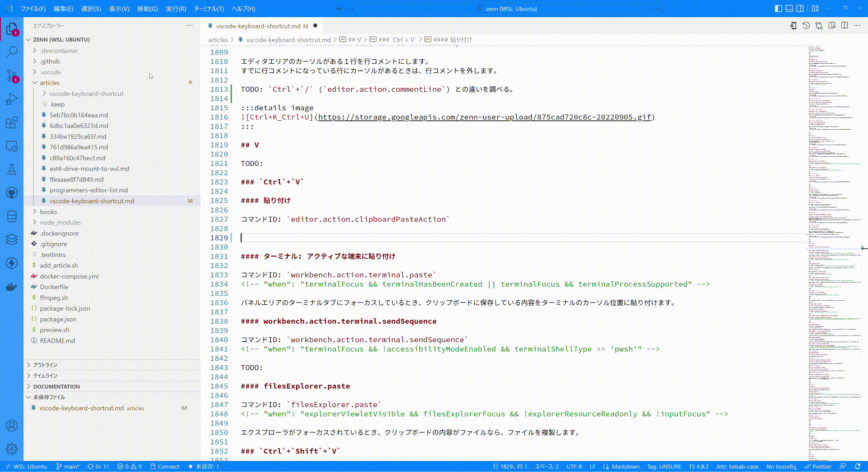
Task: Open the Markdown preview to the side
Action: (x=832, y=26)
